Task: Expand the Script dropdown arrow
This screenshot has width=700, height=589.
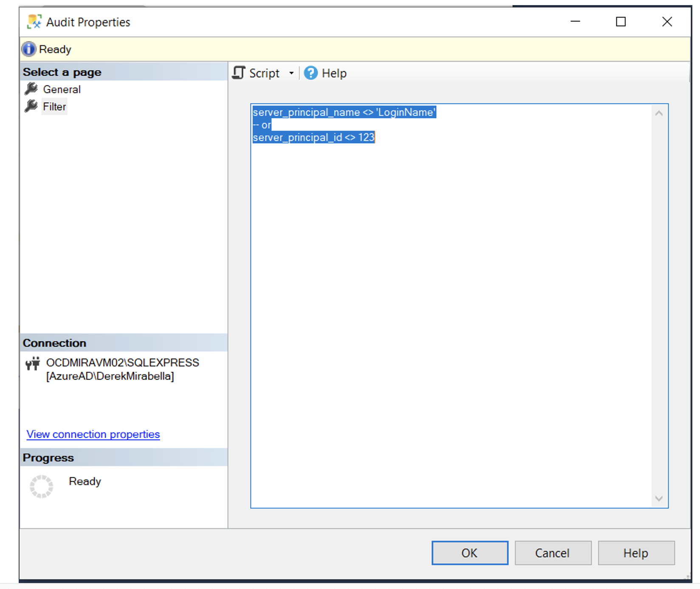Action: pyautogui.click(x=291, y=73)
